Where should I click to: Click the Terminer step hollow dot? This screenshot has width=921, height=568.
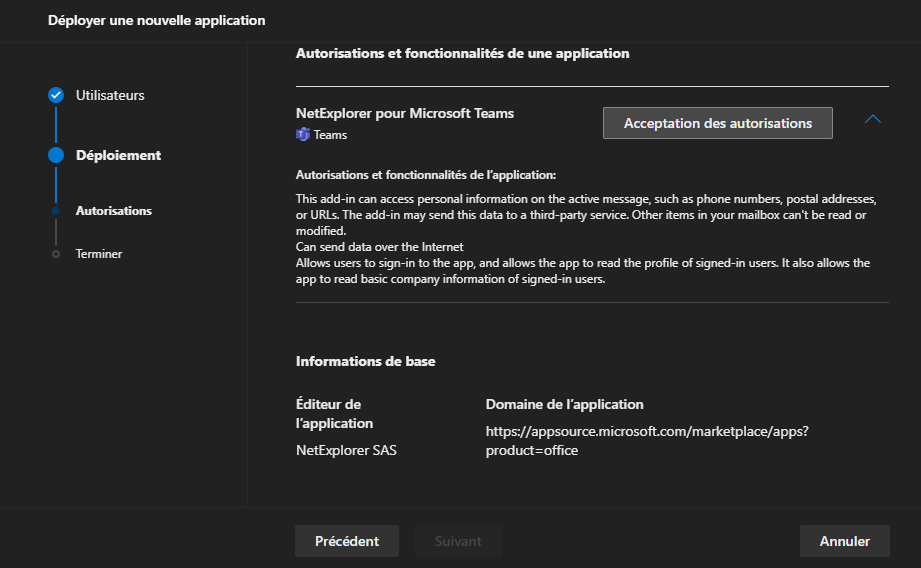point(56,254)
